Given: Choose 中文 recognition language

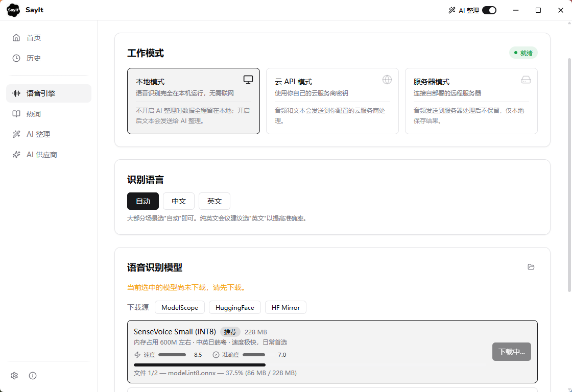Looking at the screenshot, I should coord(179,201).
